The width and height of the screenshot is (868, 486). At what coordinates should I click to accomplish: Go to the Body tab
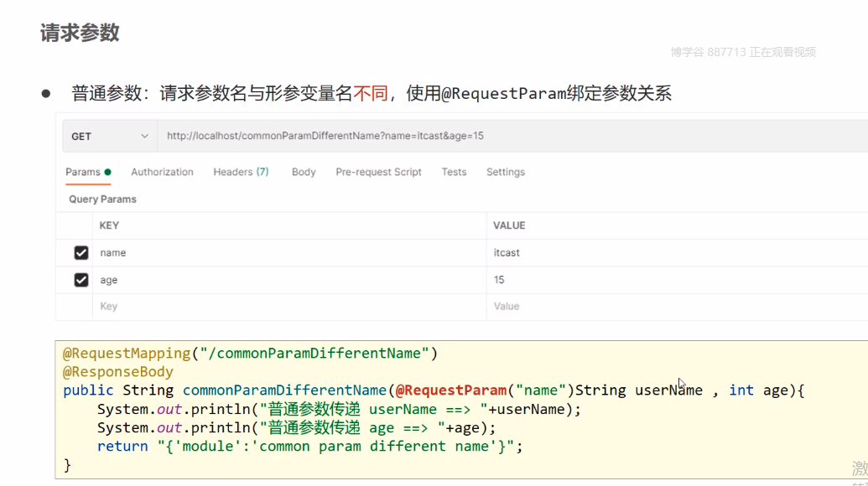304,172
